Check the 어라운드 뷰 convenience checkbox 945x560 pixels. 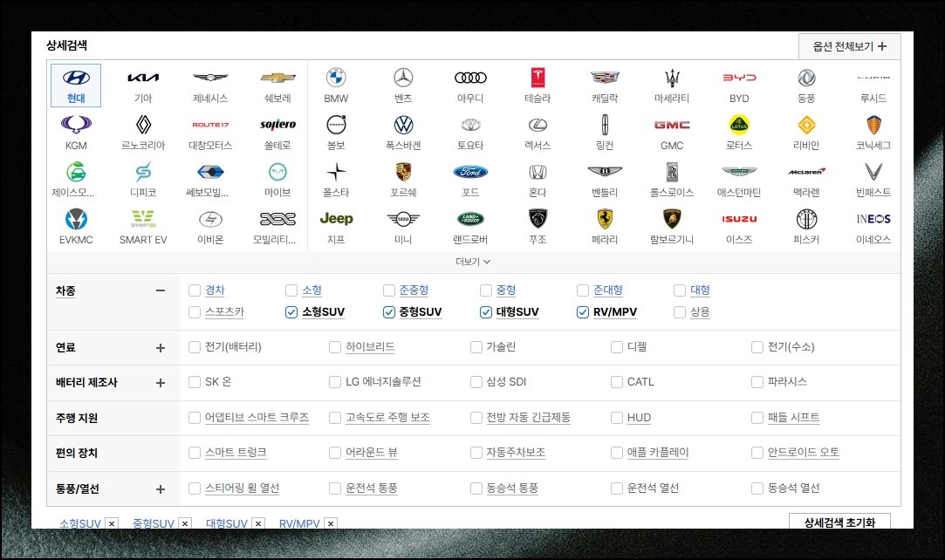pyautogui.click(x=335, y=453)
